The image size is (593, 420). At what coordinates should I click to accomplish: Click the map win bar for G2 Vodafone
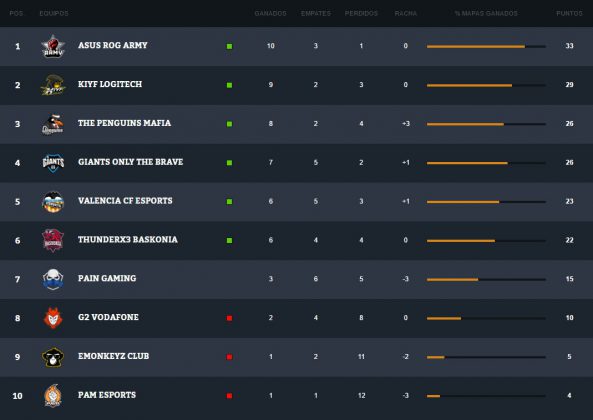pos(486,318)
